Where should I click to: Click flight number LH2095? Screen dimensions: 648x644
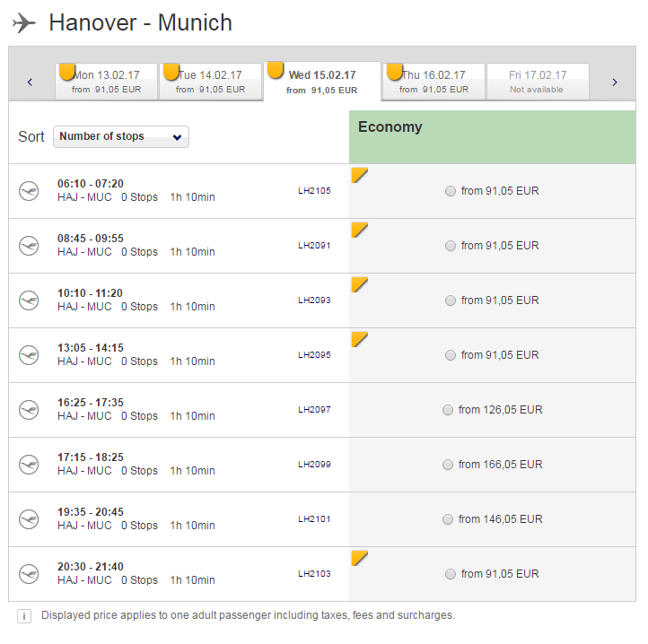(314, 355)
